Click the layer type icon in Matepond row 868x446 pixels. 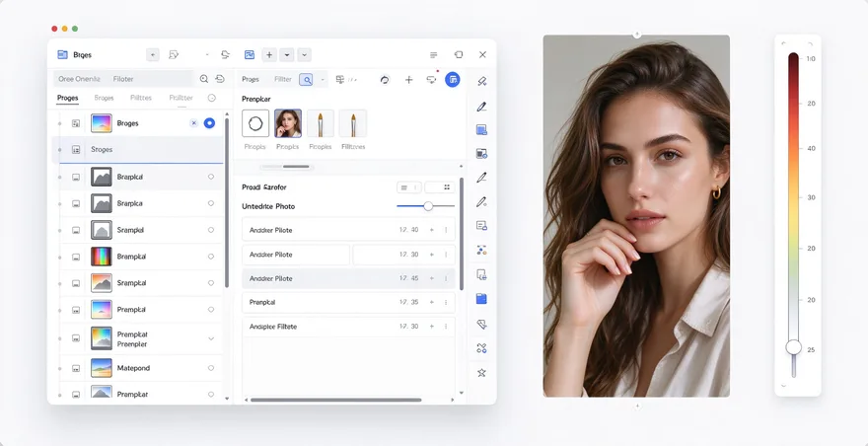tap(76, 368)
